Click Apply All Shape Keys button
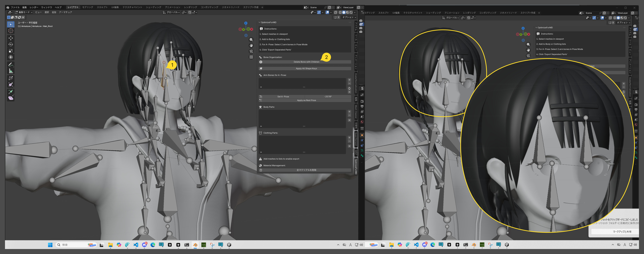The height and width of the screenshot is (254, 644). (x=306, y=68)
